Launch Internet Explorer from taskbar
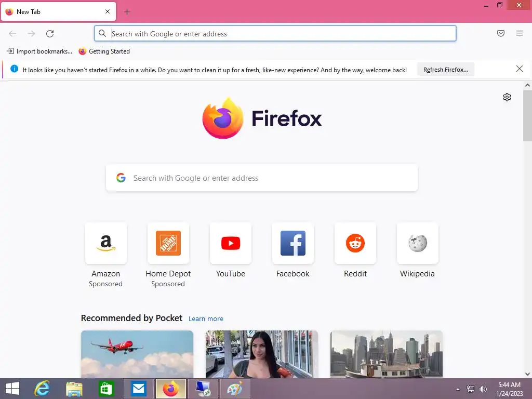This screenshot has height=399, width=532. coord(42,389)
